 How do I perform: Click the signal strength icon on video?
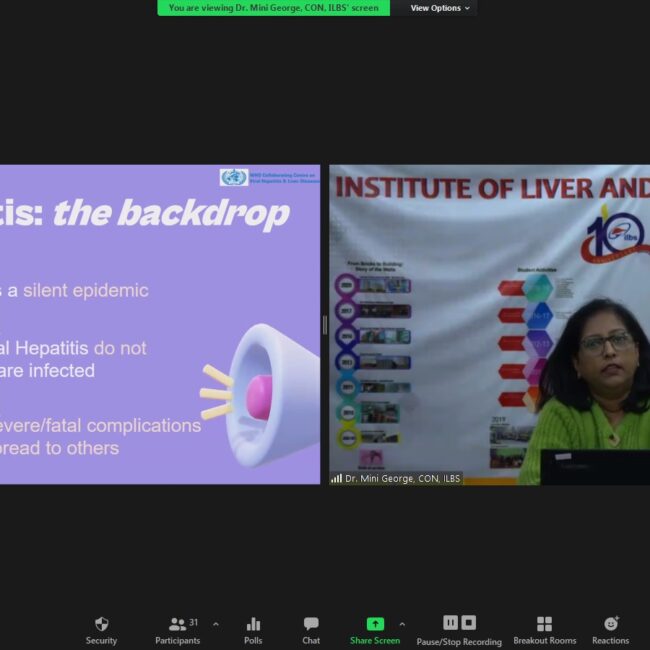pos(336,479)
